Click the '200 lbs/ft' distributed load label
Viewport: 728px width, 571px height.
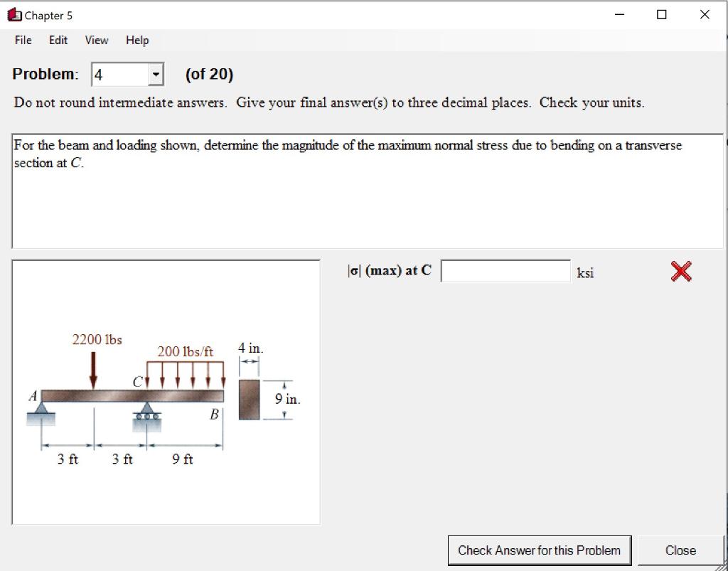tap(186, 352)
